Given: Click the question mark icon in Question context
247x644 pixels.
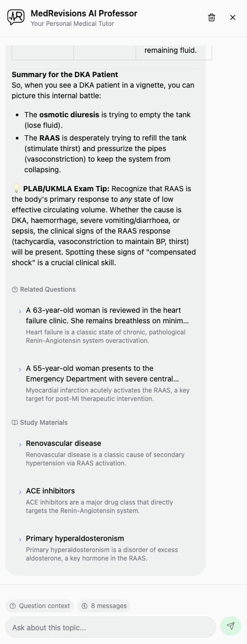Looking at the screenshot, I should point(13,606).
